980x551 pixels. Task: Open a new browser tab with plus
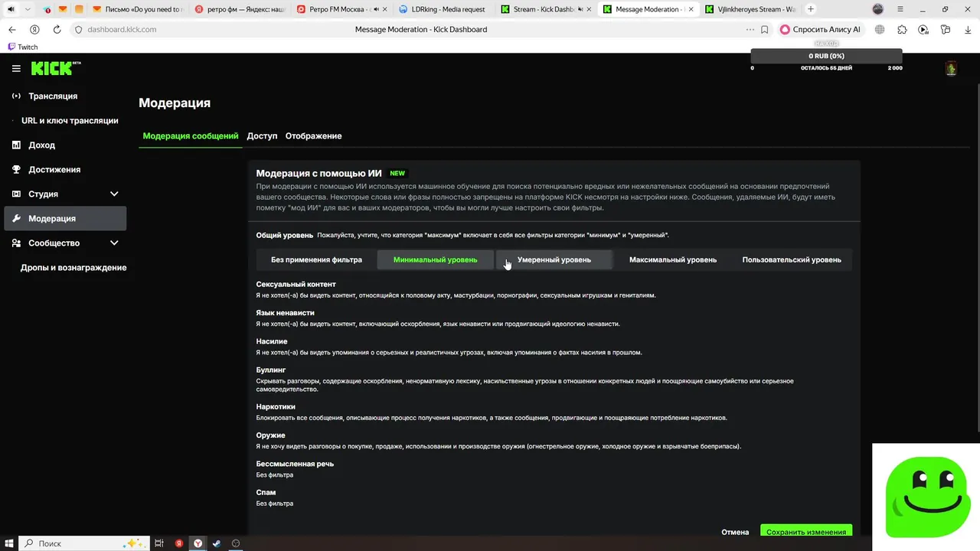(811, 9)
